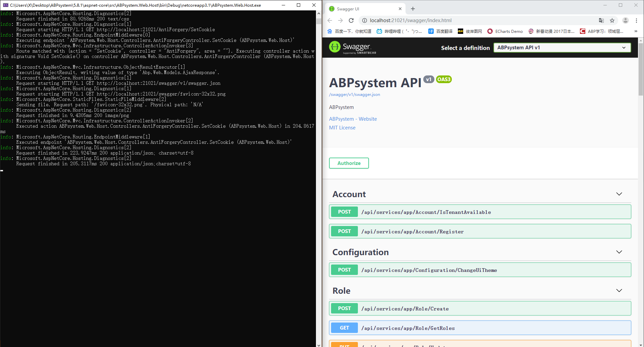Open the 哔哩哔哩 bookmark
Viewport: 644px width, 347px height.
399,31
